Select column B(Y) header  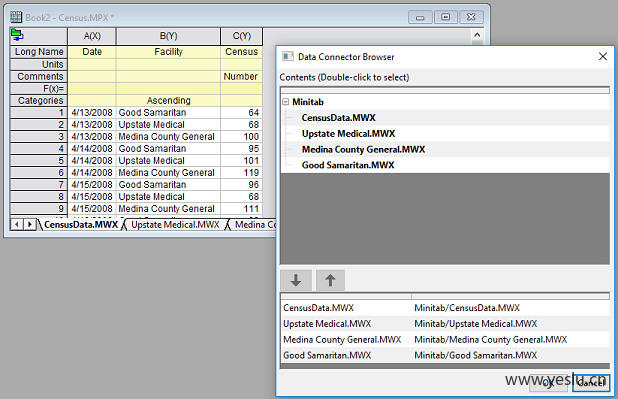click(x=168, y=36)
